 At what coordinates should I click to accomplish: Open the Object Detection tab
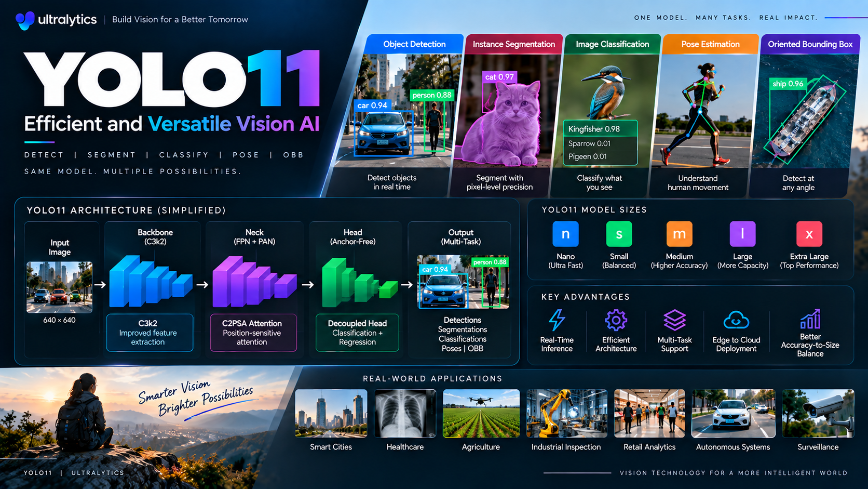pos(414,44)
